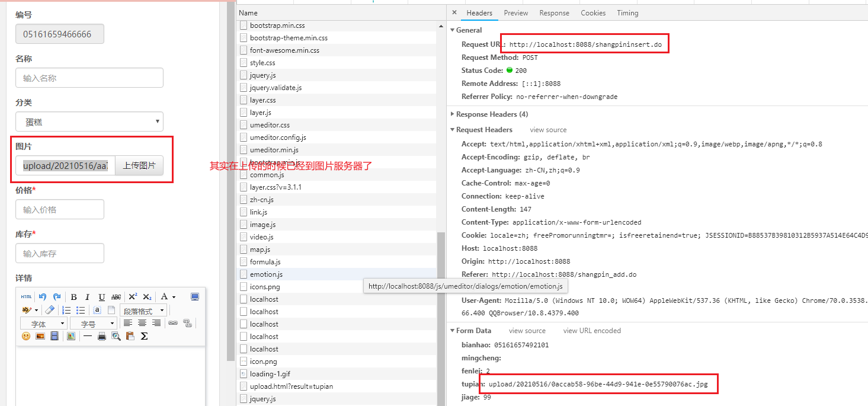The image size is (868, 406).
Task: Toggle HTML source view in the editor
Action: tap(26, 297)
